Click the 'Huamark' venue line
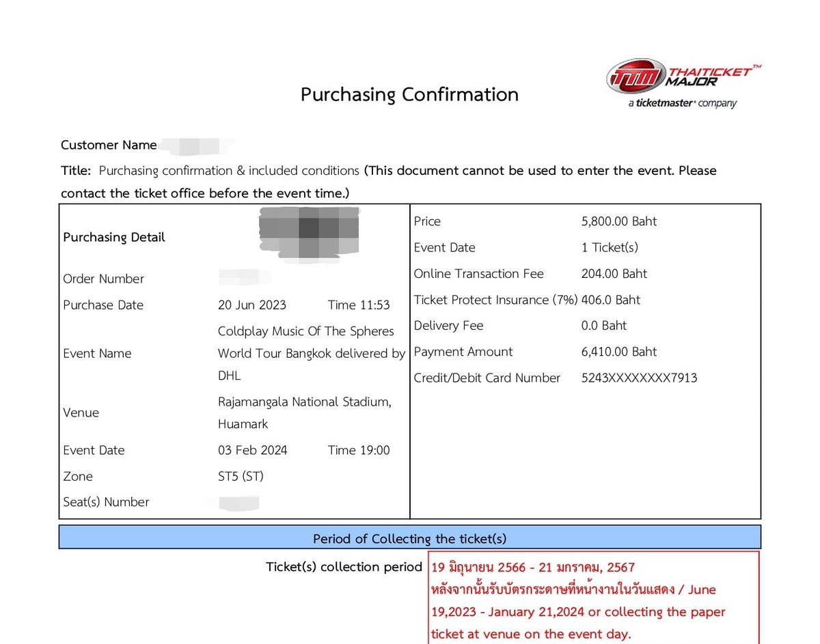820x644 pixels. pos(243,424)
